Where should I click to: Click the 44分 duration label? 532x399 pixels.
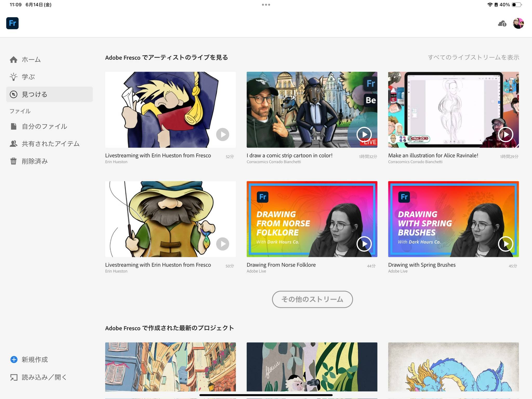coord(371,266)
